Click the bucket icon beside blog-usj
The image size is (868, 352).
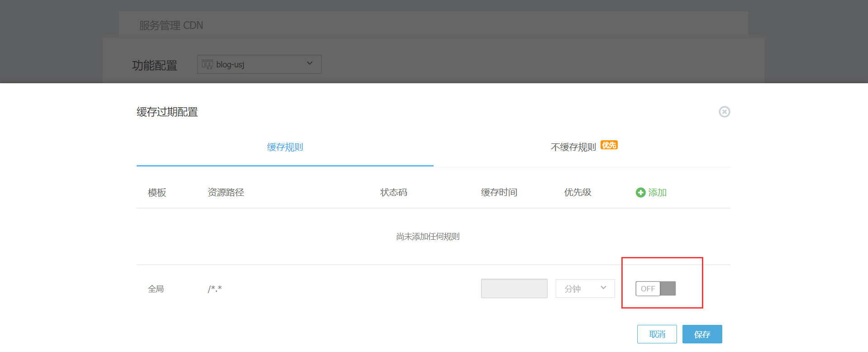tap(207, 64)
